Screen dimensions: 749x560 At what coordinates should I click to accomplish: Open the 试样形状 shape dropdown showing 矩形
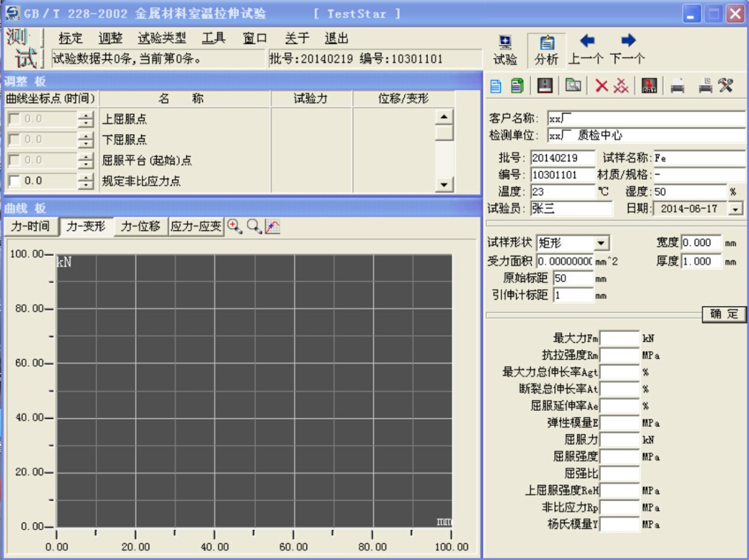coord(600,242)
